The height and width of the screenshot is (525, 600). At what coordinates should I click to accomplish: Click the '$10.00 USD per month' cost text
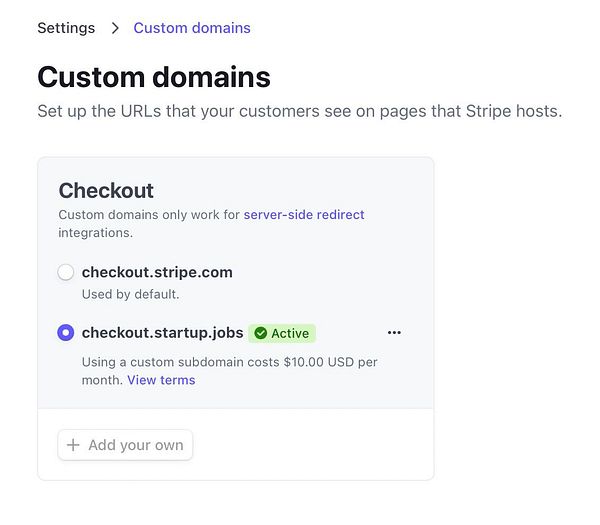(x=230, y=371)
